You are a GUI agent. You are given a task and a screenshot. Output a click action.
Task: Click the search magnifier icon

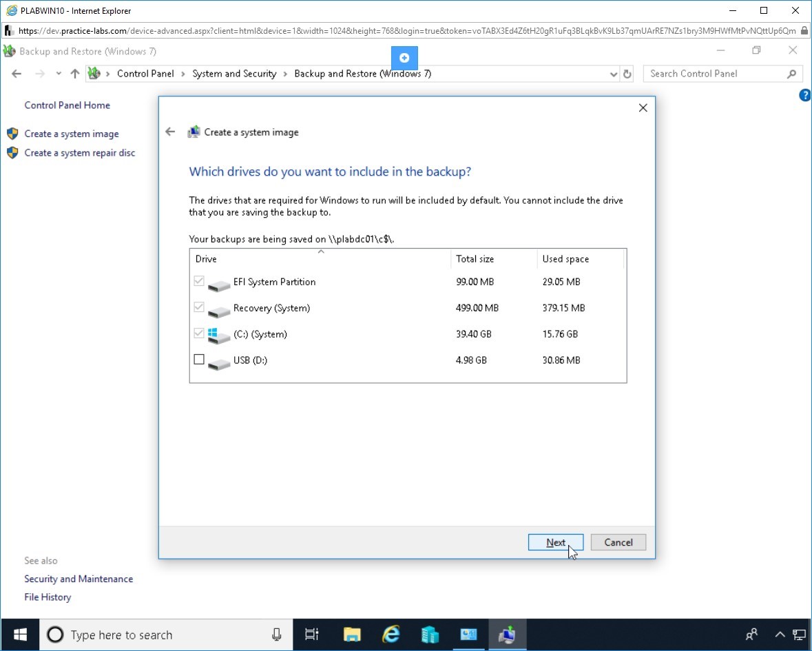pyautogui.click(x=791, y=74)
